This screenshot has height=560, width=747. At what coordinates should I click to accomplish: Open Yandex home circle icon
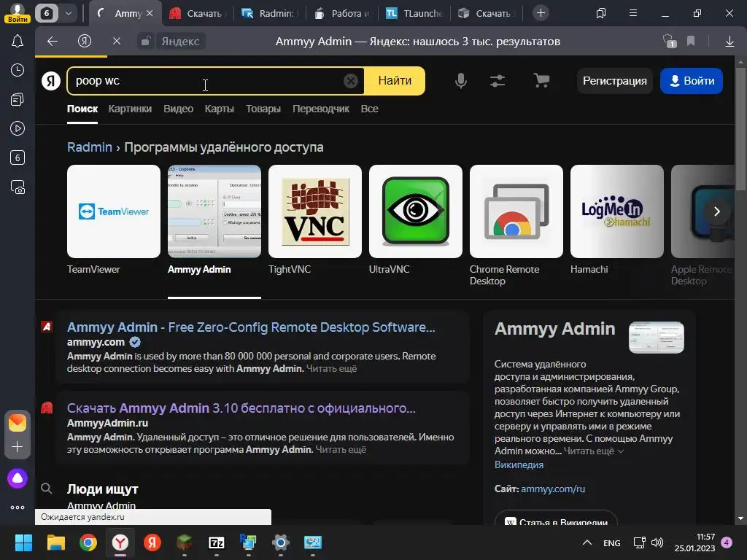pyautogui.click(x=85, y=42)
